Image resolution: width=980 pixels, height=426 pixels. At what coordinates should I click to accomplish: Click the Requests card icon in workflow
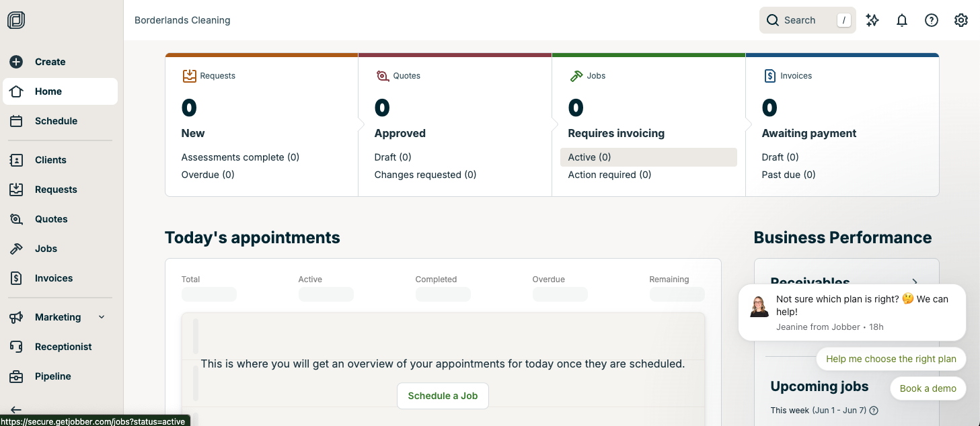[190, 76]
